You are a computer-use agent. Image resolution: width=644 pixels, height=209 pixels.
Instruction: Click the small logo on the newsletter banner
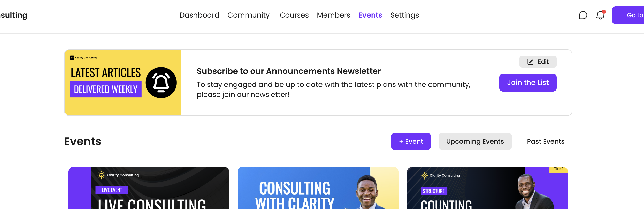click(x=83, y=58)
